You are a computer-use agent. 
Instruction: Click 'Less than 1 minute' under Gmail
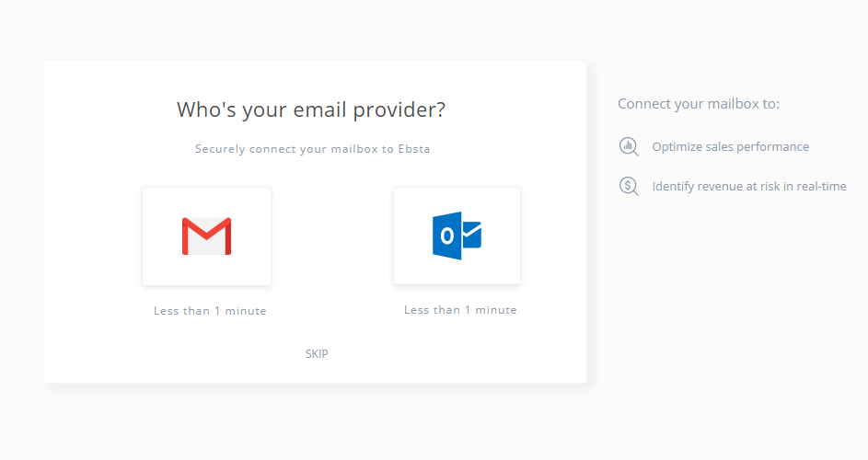pos(210,311)
